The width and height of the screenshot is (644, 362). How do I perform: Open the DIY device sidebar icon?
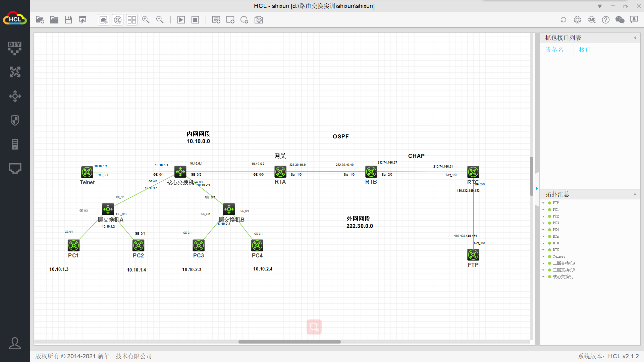pyautogui.click(x=15, y=48)
